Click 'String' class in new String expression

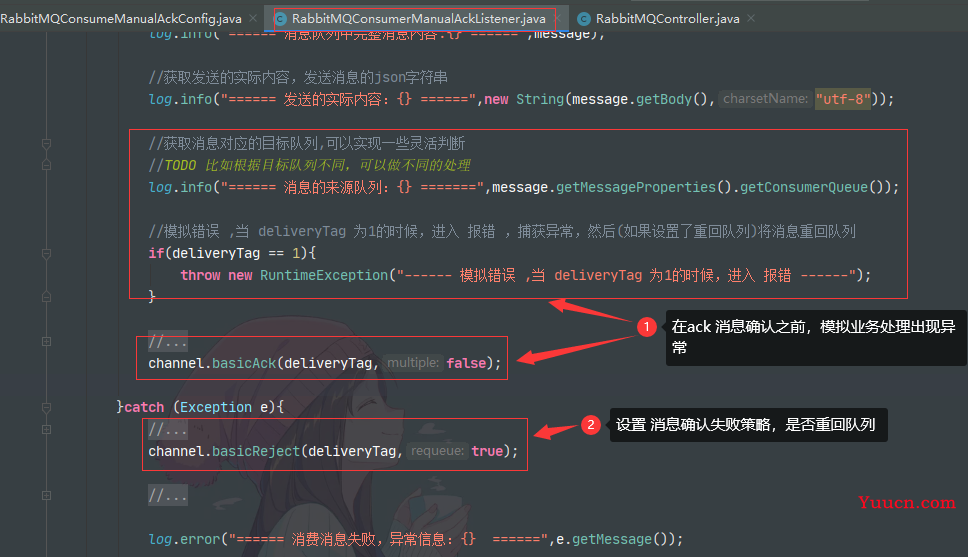[540, 99]
